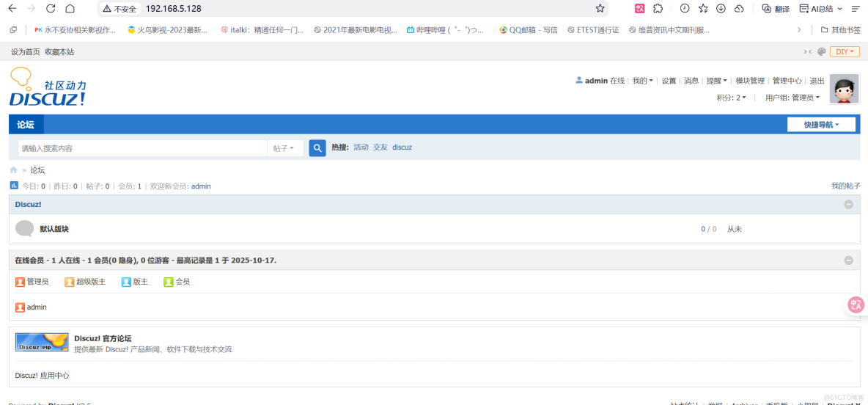Screen dimensions: 868x405
Task: Click the 翻译 translate toolbar button
Action: [x=775, y=8]
